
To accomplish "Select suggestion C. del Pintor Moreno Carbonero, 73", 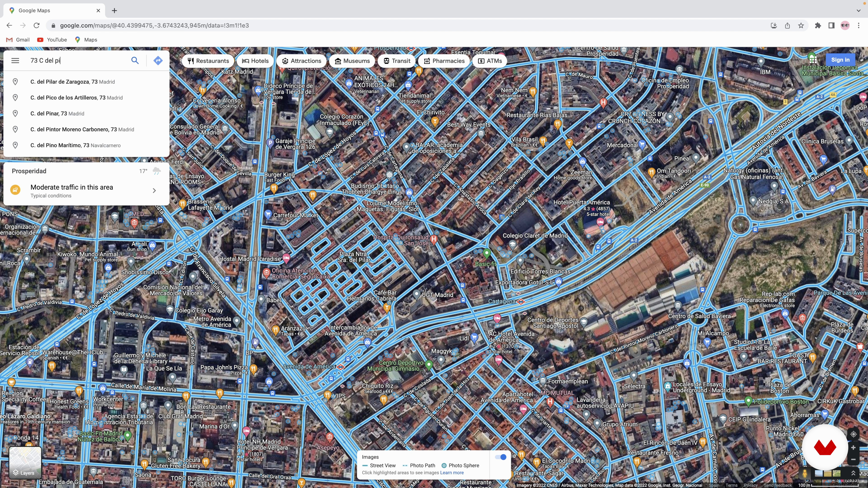I will tap(86, 129).
